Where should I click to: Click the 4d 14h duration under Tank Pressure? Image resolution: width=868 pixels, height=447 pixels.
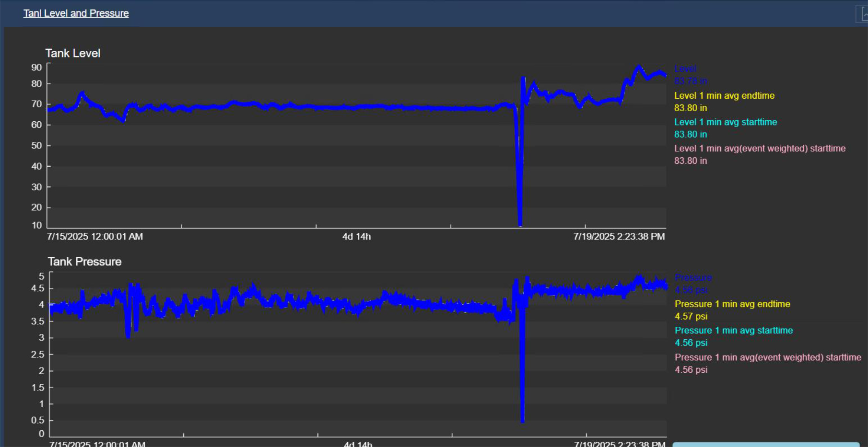click(x=358, y=444)
